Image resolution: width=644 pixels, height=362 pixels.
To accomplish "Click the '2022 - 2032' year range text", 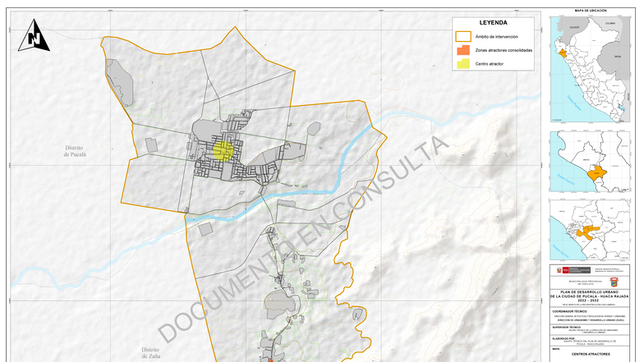I will tap(590, 300).
